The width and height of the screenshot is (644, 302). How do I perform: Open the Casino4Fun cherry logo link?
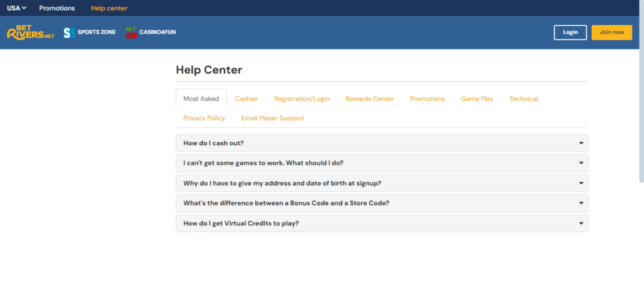click(x=151, y=33)
